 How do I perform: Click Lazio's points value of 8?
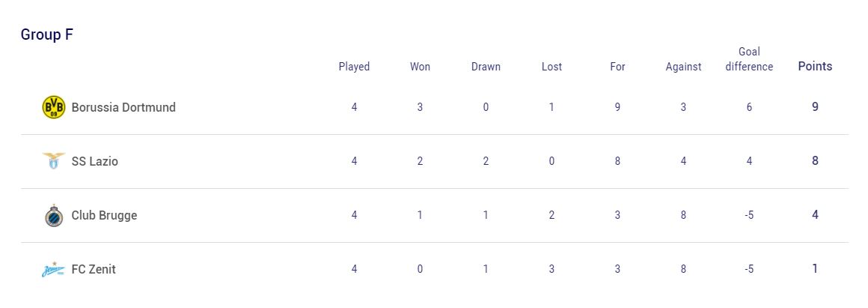click(x=815, y=161)
